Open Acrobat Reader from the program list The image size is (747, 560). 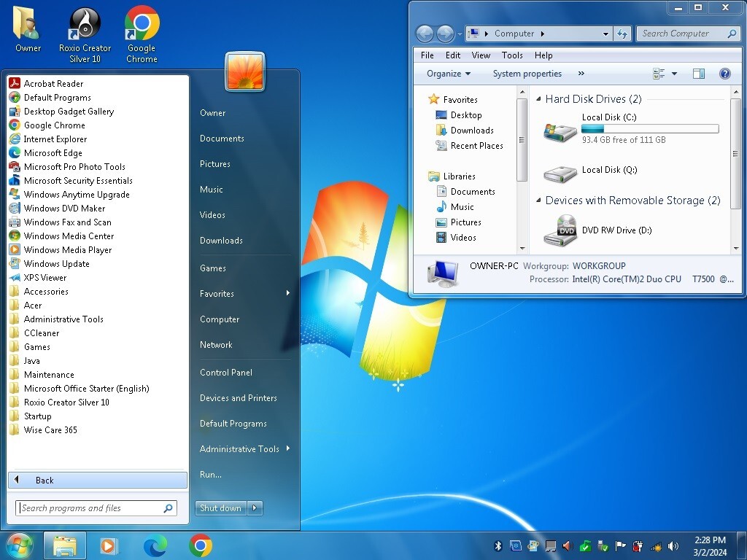[46, 83]
